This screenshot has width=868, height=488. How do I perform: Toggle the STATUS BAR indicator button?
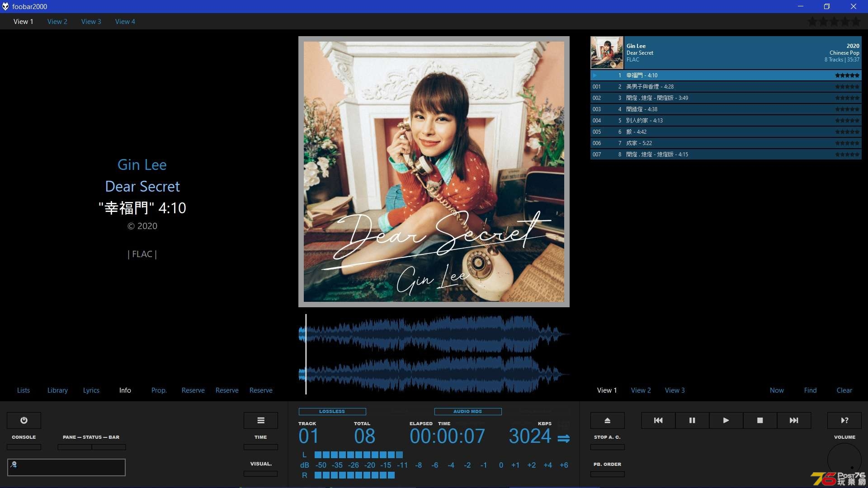pos(109,447)
